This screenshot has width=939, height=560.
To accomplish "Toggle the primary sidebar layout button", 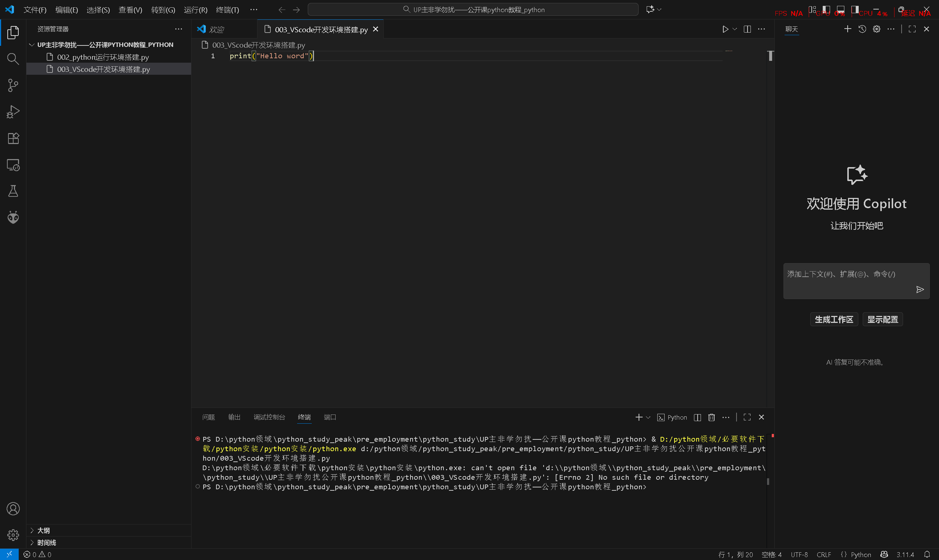I will click(826, 10).
